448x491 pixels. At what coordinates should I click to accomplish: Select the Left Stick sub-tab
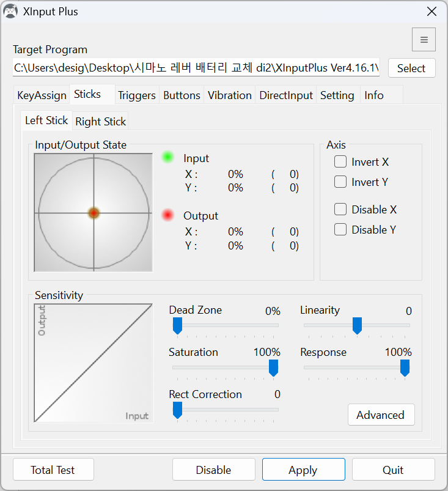point(46,120)
